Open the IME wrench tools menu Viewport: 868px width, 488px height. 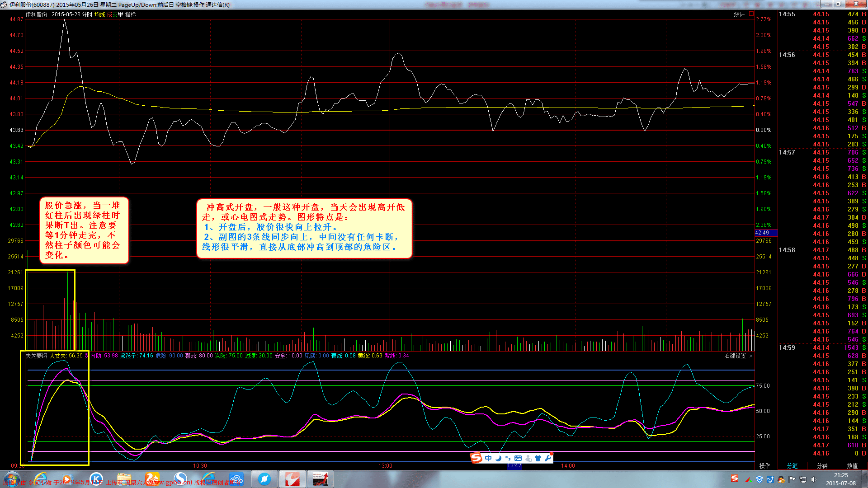(x=548, y=458)
